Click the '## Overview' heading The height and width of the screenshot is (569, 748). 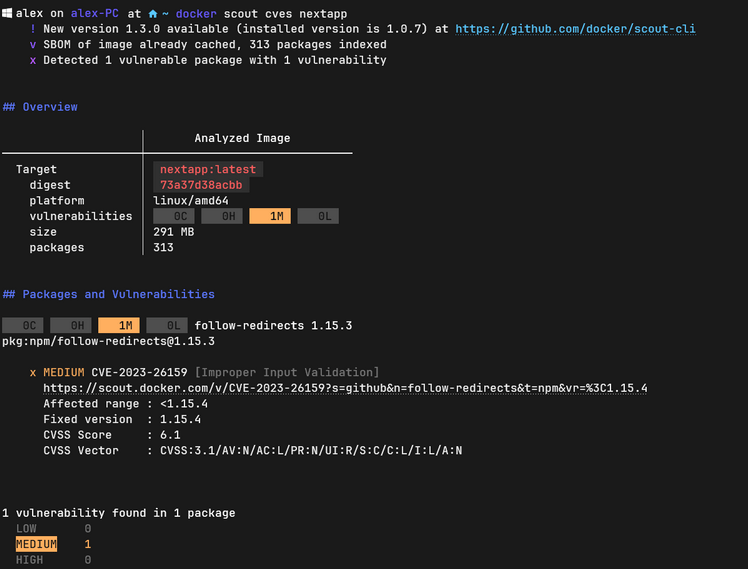(x=40, y=107)
